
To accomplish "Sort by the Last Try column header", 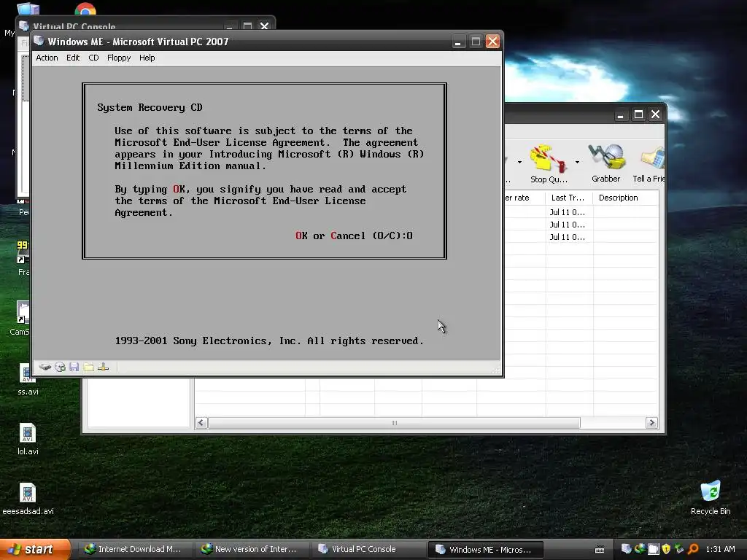I will pyautogui.click(x=568, y=198).
